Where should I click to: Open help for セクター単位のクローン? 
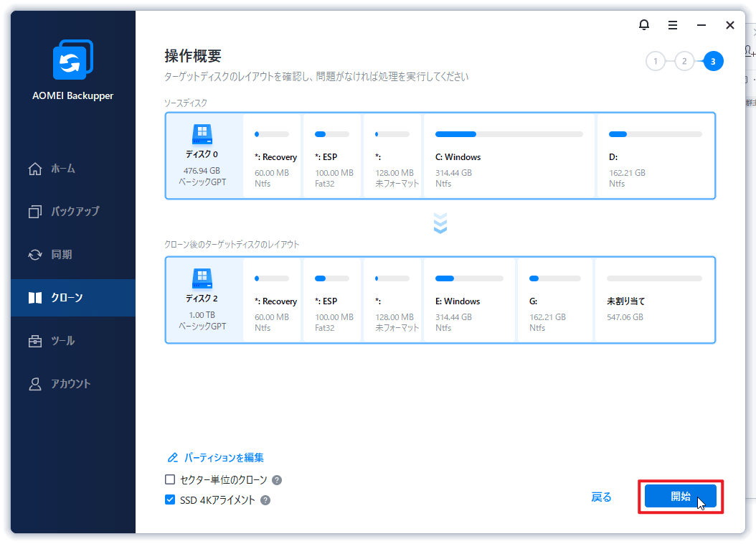(277, 480)
